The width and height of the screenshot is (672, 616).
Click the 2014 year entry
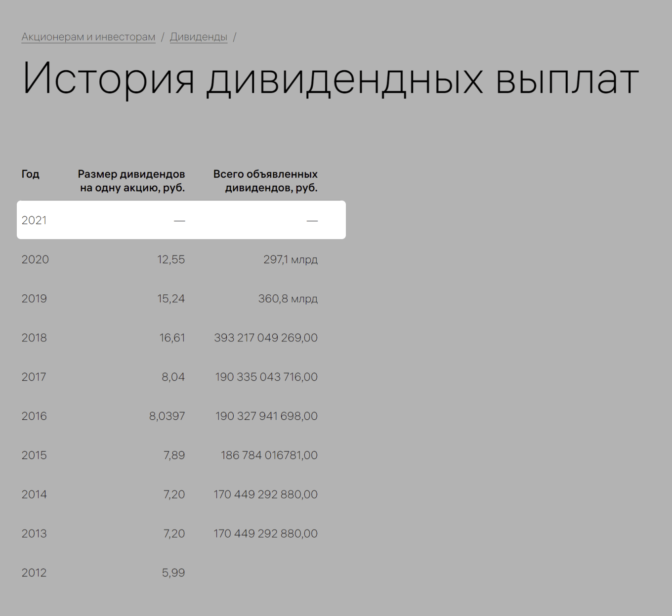tap(35, 494)
